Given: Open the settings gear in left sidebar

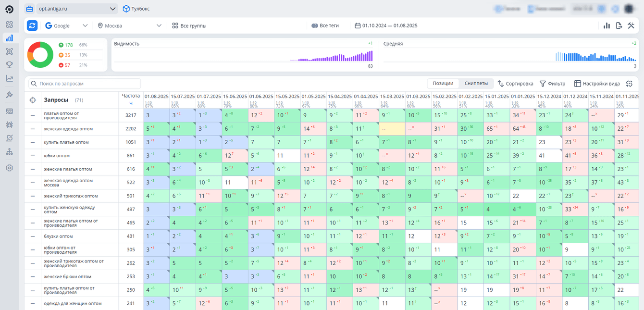Looking at the screenshot, I should pyautogui.click(x=9, y=168).
